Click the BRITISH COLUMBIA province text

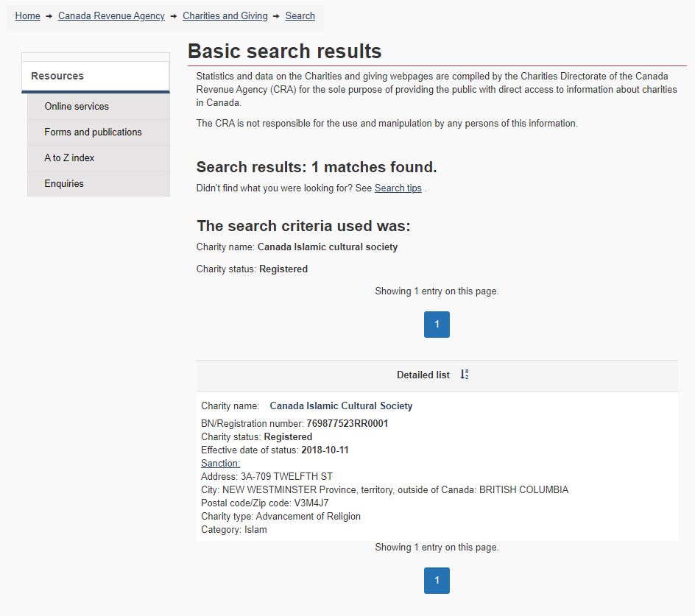(524, 489)
